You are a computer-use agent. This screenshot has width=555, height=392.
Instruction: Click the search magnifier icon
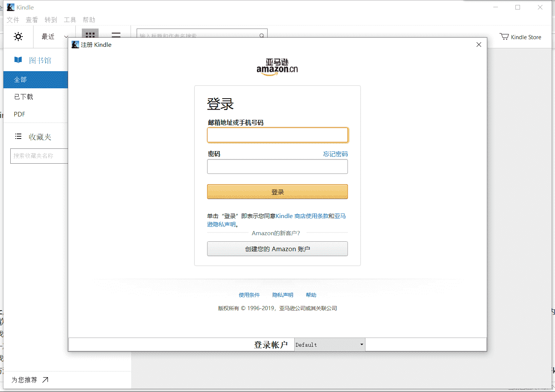[x=262, y=36]
